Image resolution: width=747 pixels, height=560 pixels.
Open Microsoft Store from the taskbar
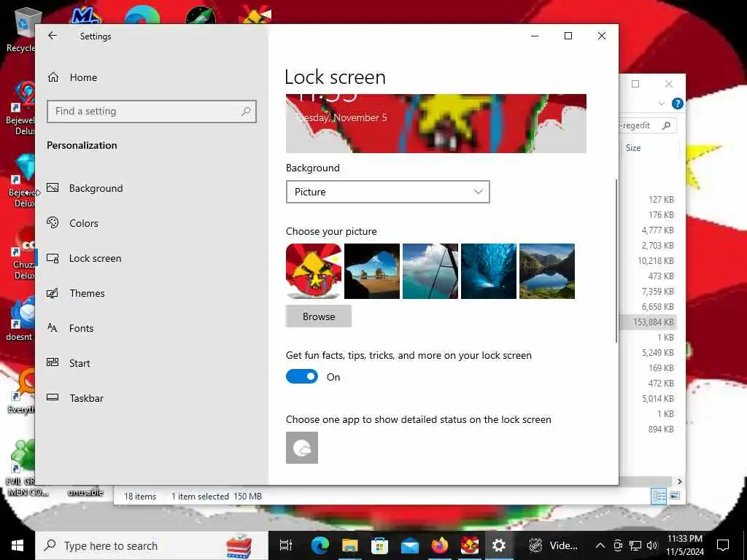click(379, 545)
